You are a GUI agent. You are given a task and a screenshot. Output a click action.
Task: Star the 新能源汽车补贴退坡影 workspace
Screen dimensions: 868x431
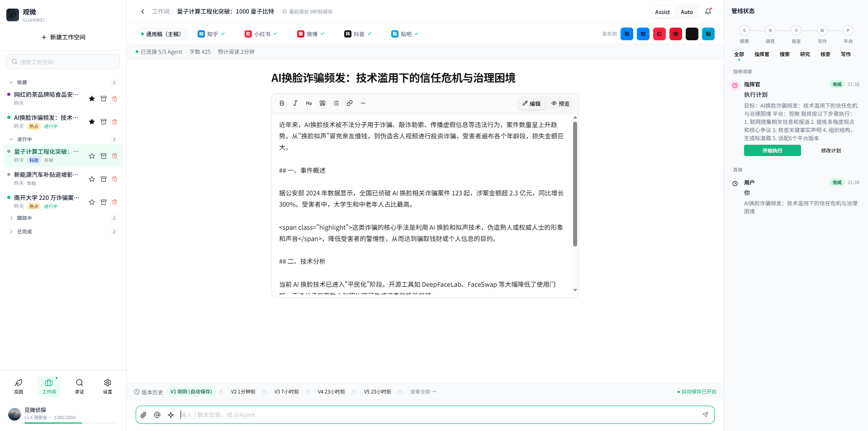pyautogui.click(x=92, y=179)
